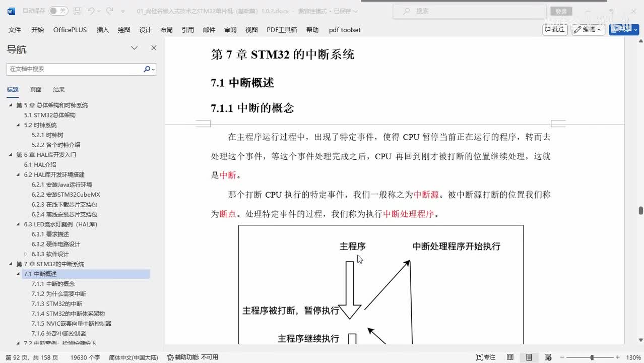Open the 绘图 ribbon tab
Screen dimensions: 644x363
pos(124,30)
